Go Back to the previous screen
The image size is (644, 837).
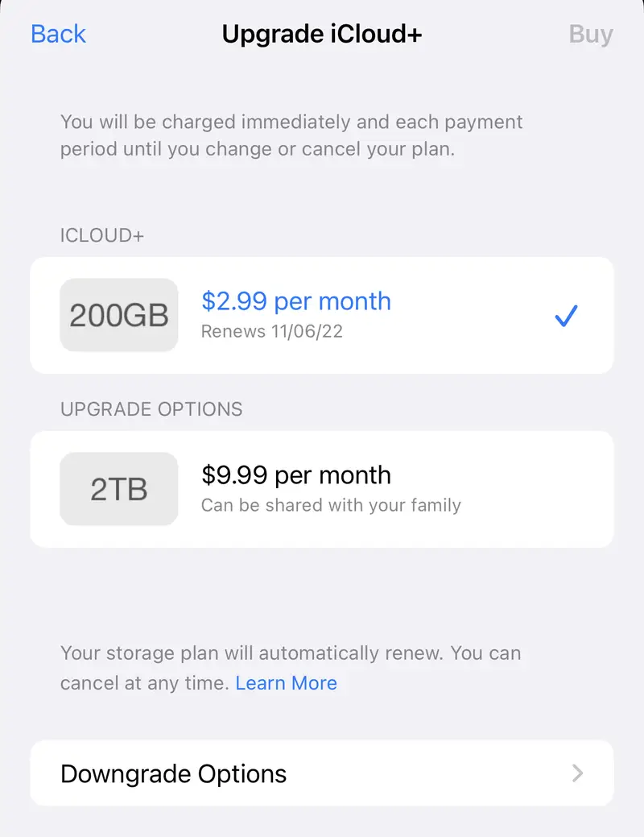point(58,34)
